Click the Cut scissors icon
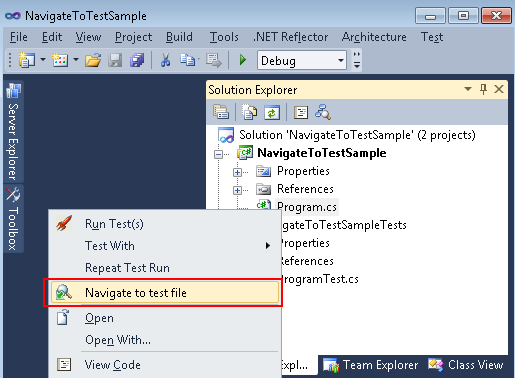This screenshot has width=515, height=378. pos(165,60)
